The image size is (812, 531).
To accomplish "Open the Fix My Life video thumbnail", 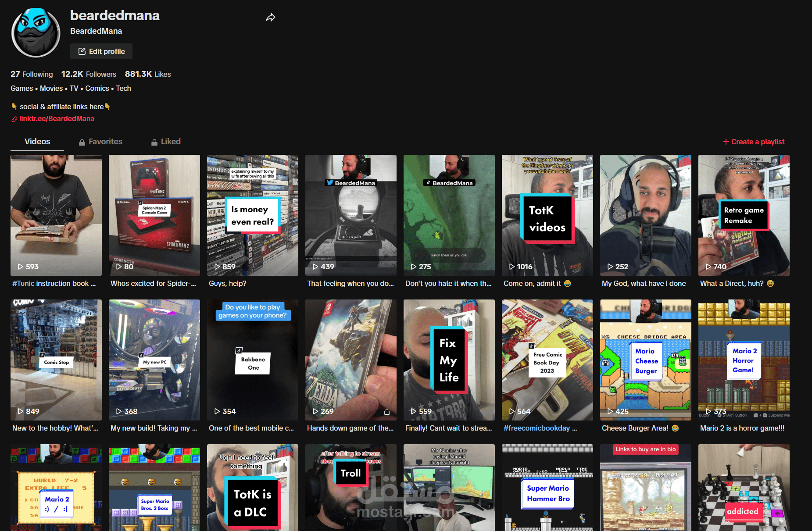I will [x=449, y=360].
